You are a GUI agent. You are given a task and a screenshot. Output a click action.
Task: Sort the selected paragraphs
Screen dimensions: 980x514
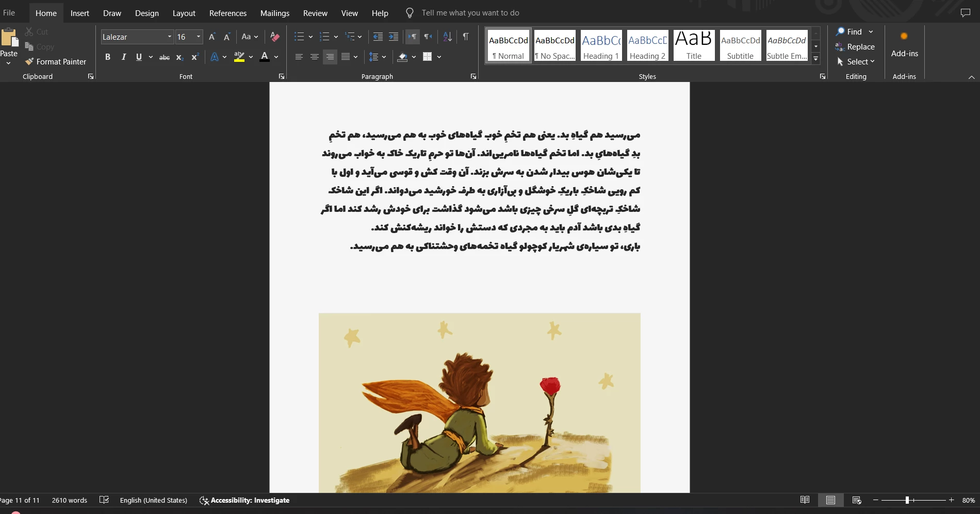[448, 37]
